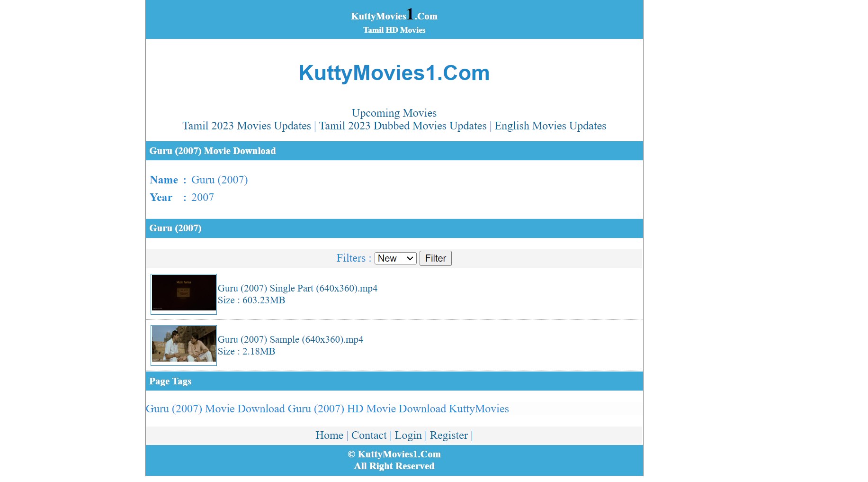Open the Upcoming Movies link
This screenshot has width=868, height=482.
pyautogui.click(x=394, y=113)
